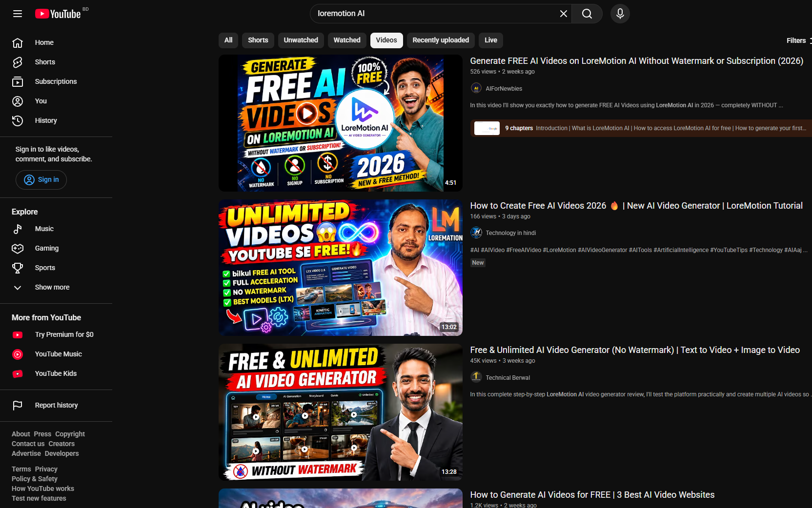Click the Developers footer link

pyautogui.click(x=62, y=453)
